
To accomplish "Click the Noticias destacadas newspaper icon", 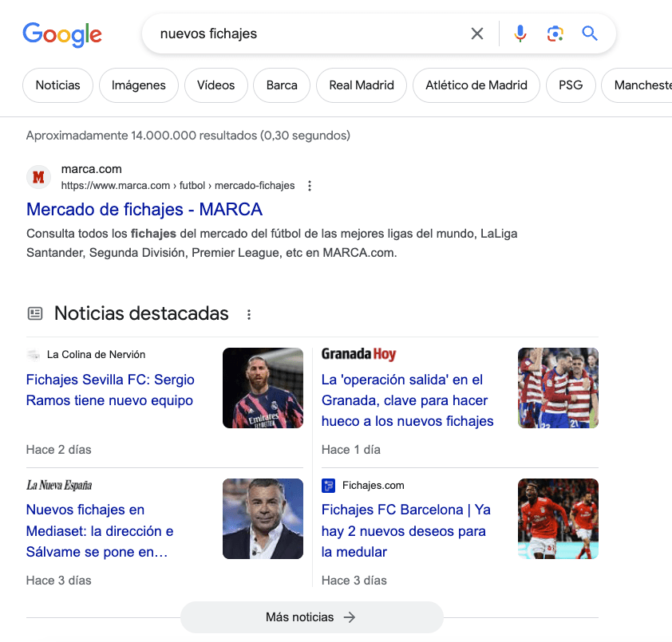I will pos(35,313).
